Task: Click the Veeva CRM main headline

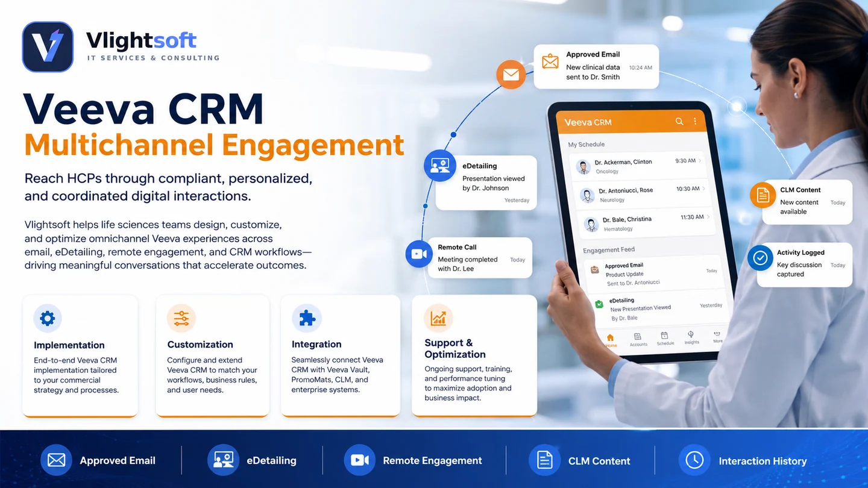Action: click(x=144, y=109)
